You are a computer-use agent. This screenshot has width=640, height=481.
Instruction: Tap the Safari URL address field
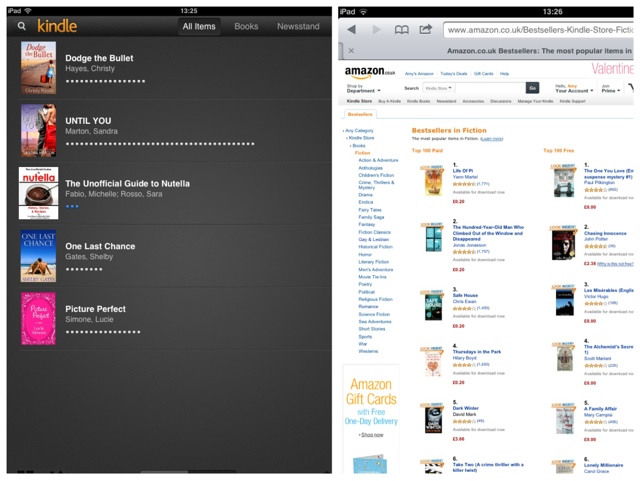(538, 30)
